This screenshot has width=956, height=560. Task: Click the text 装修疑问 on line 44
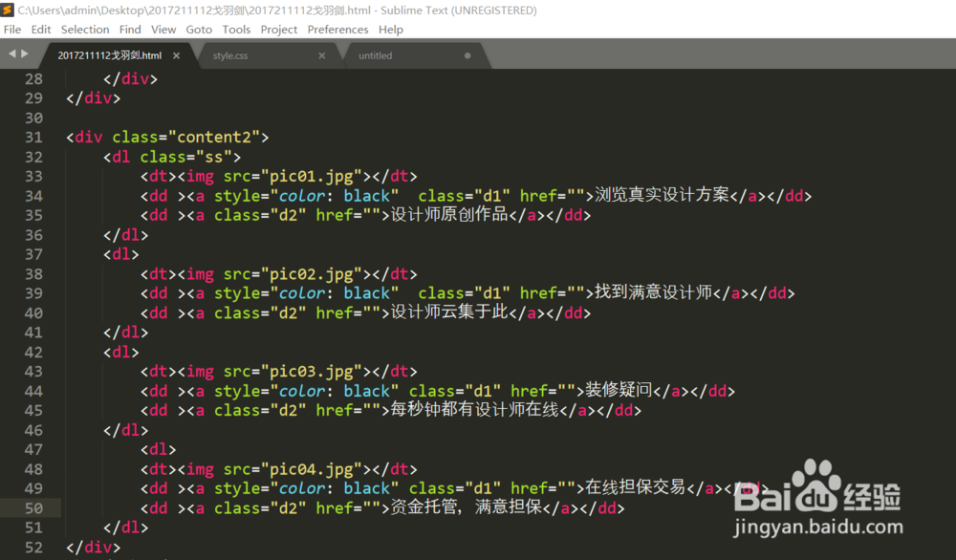619,390
